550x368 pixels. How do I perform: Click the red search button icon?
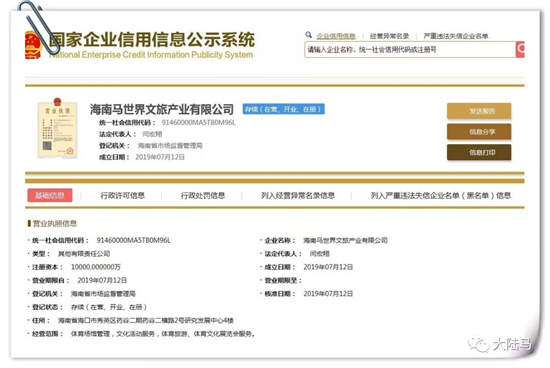(520, 49)
